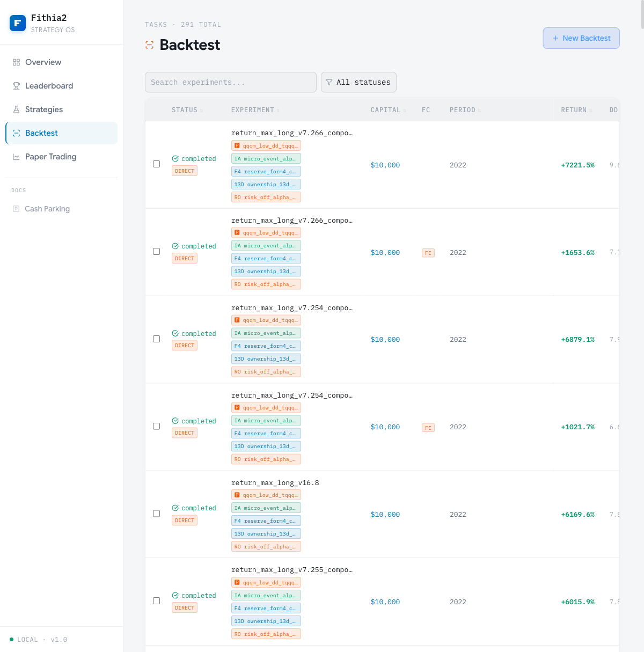Click DIRECT badge in +7221.5% row
Image resolution: width=644 pixels, height=652 pixels.
click(x=185, y=171)
